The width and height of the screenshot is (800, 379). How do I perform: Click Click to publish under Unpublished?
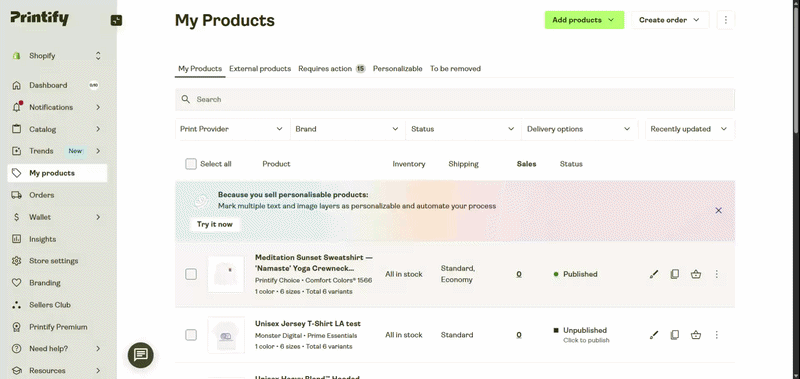click(x=586, y=340)
